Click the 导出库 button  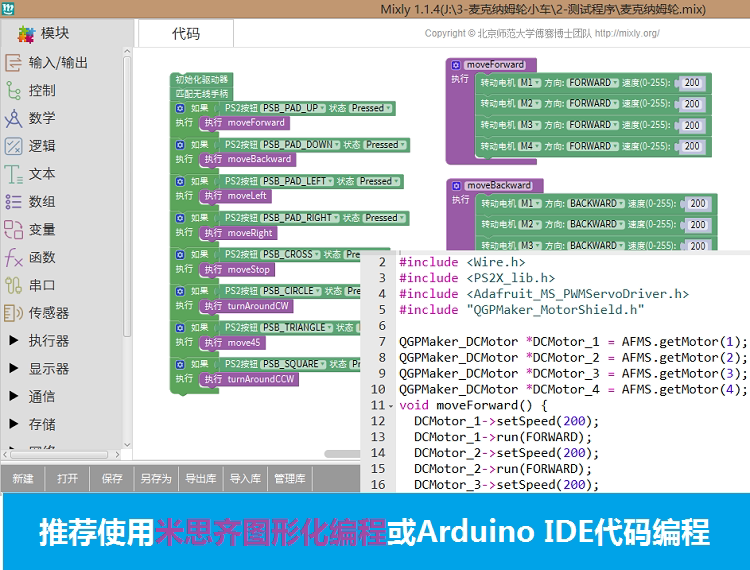200,479
